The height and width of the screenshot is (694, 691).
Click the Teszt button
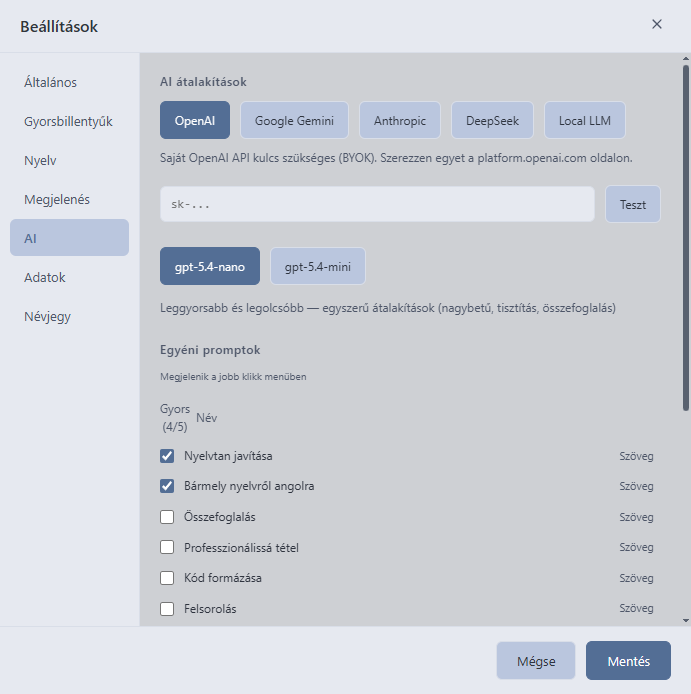[x=633, y=204]
